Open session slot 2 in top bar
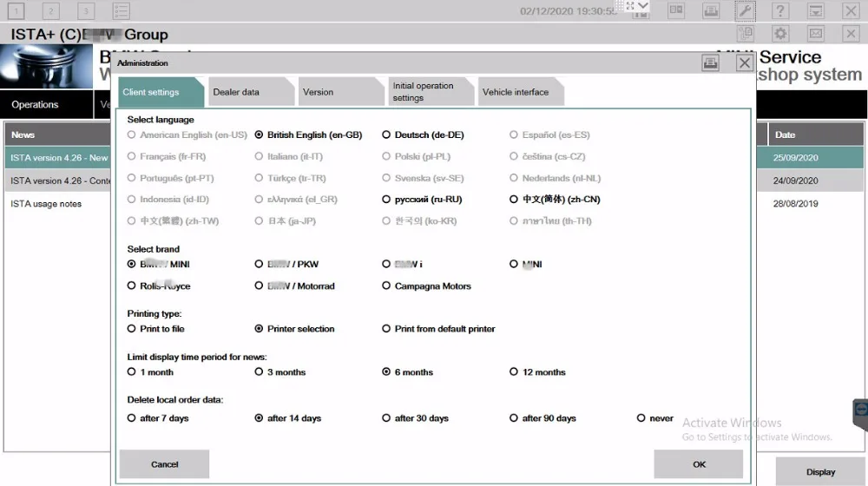 [x=51, y=10]
